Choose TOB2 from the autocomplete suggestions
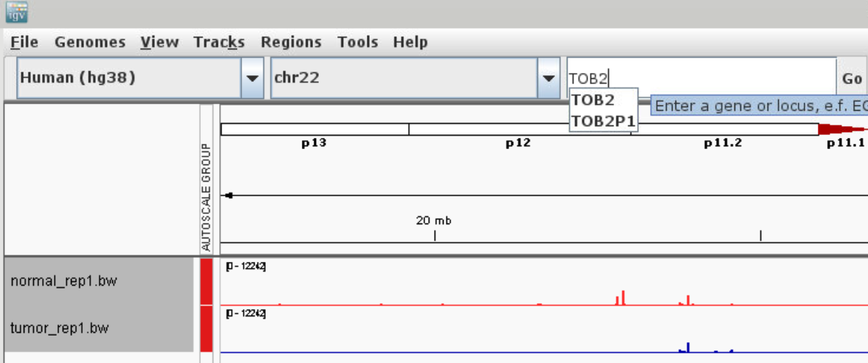 593,100
